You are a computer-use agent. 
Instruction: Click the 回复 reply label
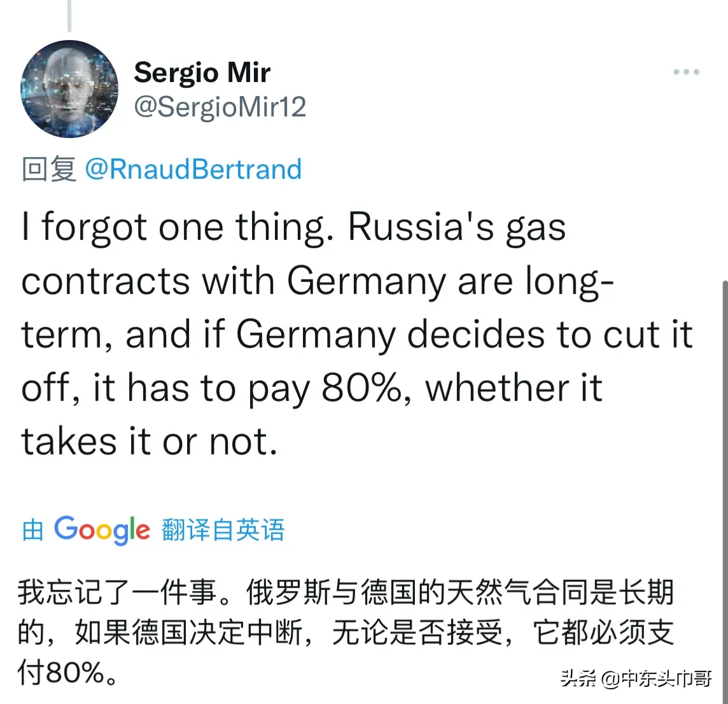coord(48,169)
